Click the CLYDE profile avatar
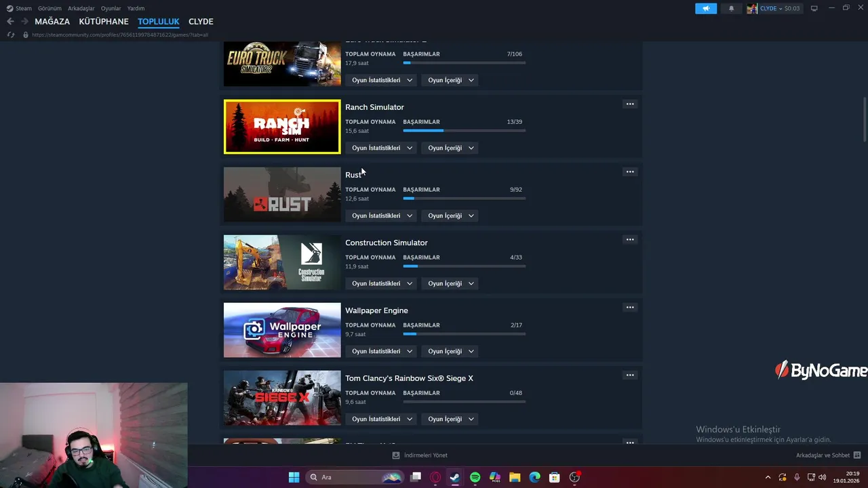This screenshot has height=488, width=868. pyautogui.click(x=752, y=8)
